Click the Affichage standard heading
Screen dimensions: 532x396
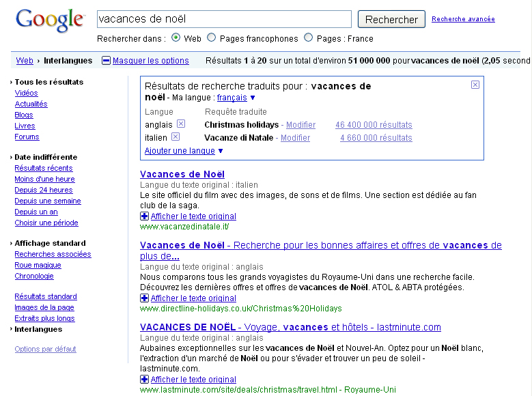pos(50,243)
